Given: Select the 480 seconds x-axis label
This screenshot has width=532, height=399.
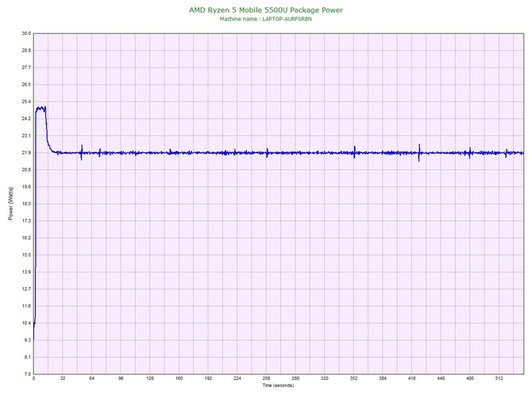Looking at the screenshot, I should click(x=470, y=378).
